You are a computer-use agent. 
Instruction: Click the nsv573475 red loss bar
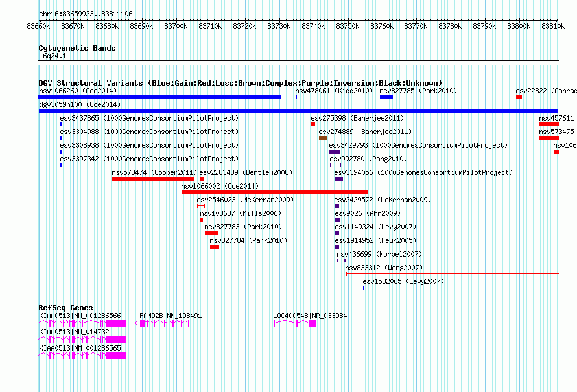(549, 138)
